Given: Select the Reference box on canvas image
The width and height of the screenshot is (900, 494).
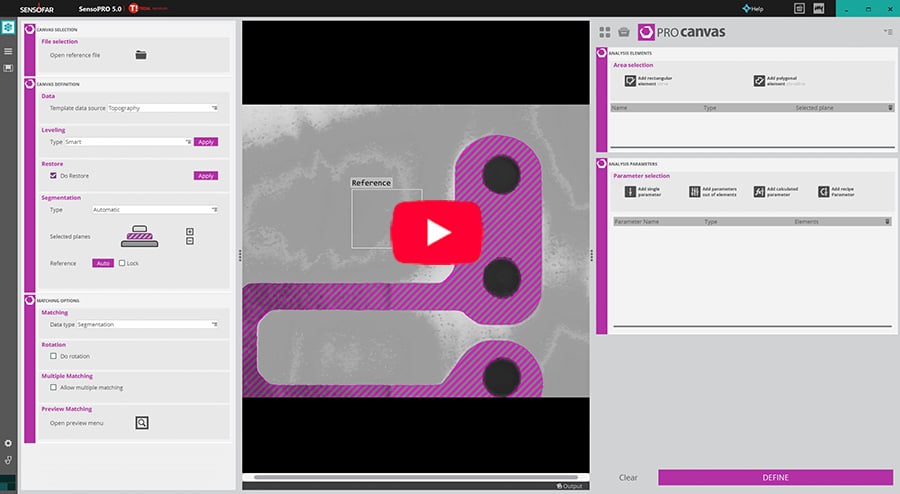Looking at the screenshot, I should pos(387,219).
